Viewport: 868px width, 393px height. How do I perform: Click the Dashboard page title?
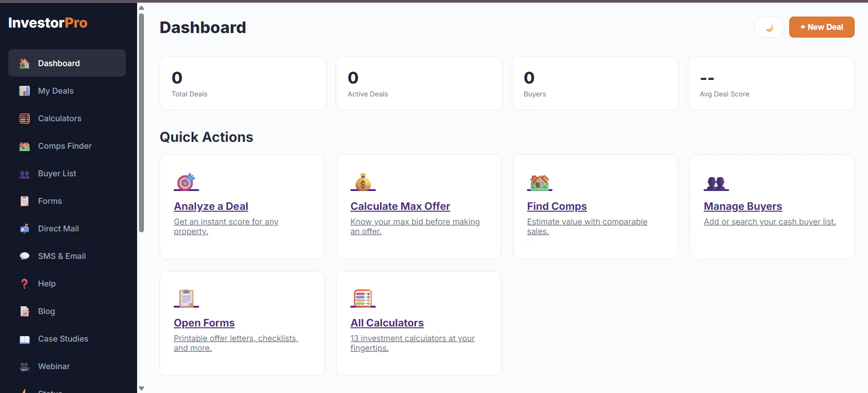[203, 28]
